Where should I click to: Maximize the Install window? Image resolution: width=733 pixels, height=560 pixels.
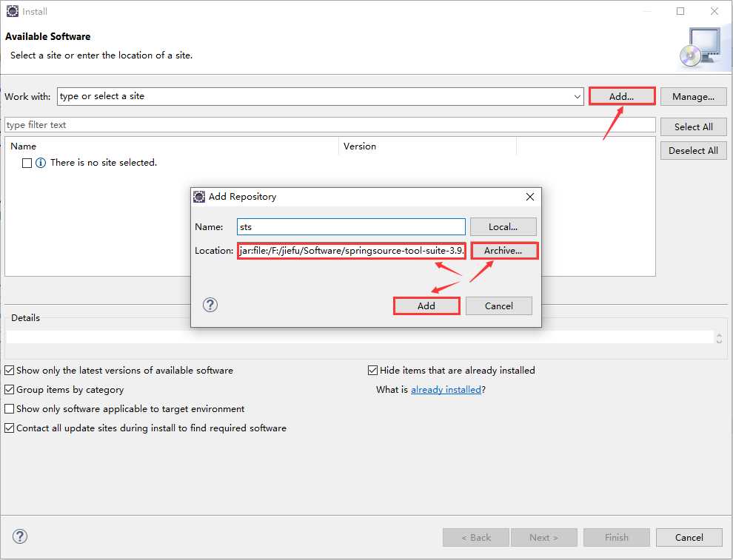pyautogui.click(x=680, y=11)
